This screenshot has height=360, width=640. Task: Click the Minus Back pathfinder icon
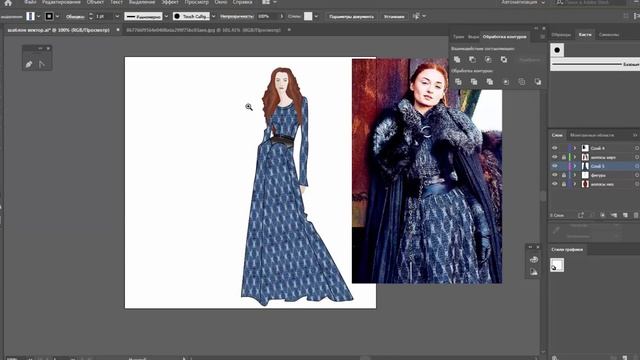coord(538,82)
